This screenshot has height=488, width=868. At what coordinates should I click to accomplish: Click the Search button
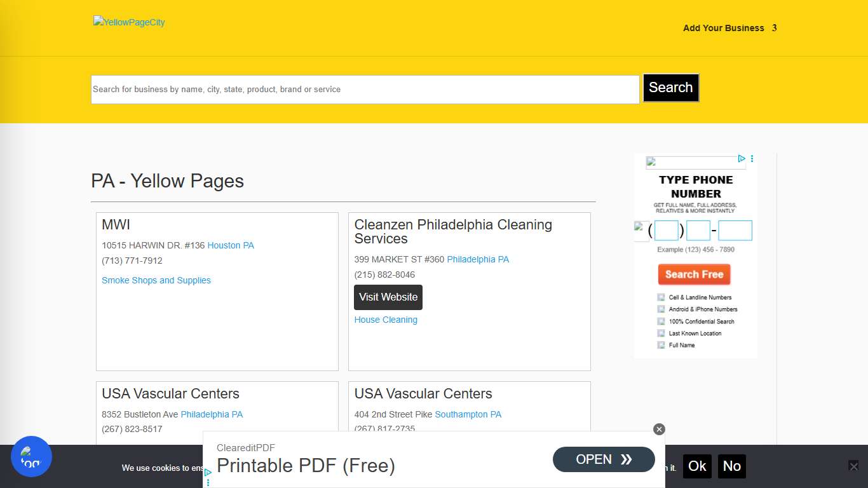[670, 88]
